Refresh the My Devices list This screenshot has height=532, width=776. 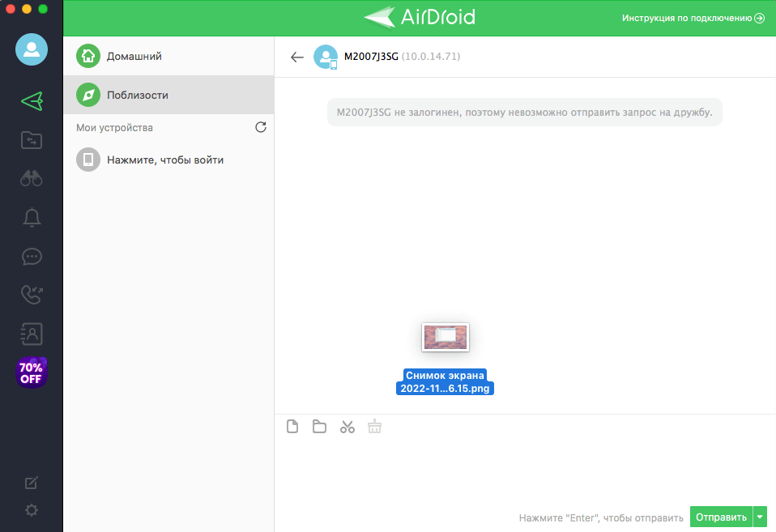click(261, 127)
